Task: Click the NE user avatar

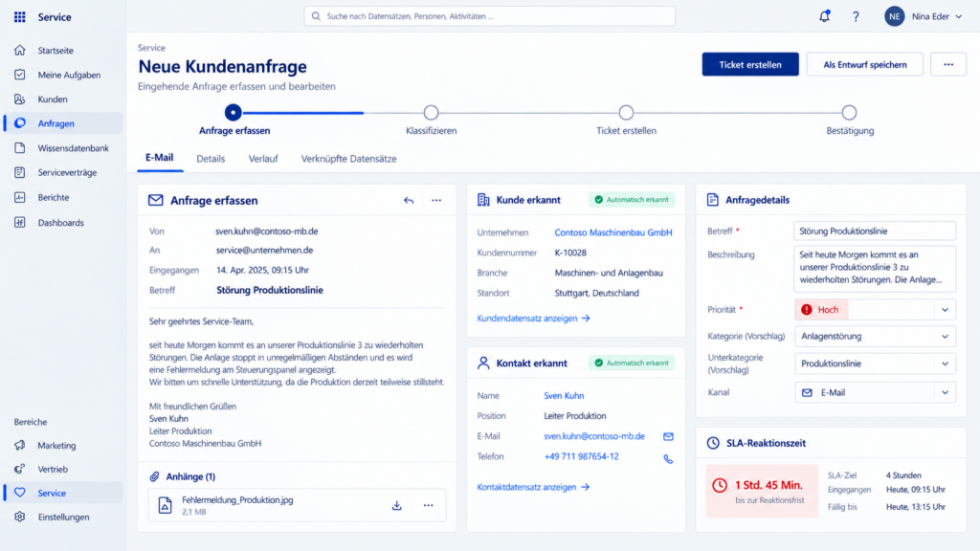Action: click(x=895, y=16)
